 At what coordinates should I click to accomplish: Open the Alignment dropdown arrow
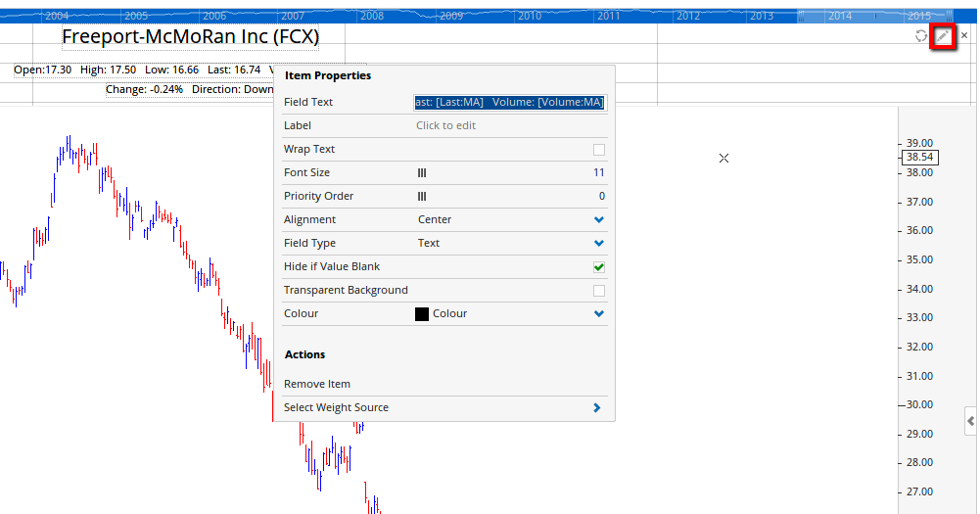click(599, 219)
